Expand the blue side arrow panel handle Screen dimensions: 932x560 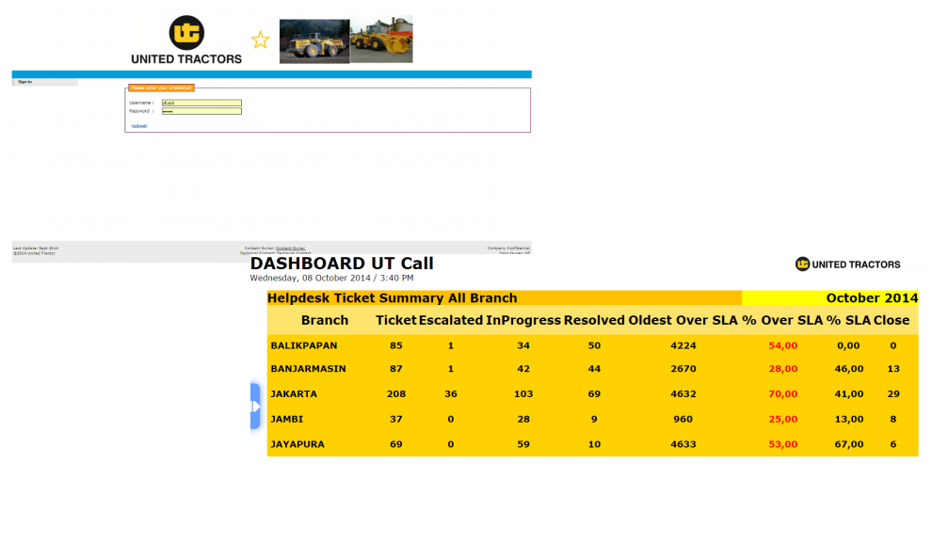(x=255, y=407)
